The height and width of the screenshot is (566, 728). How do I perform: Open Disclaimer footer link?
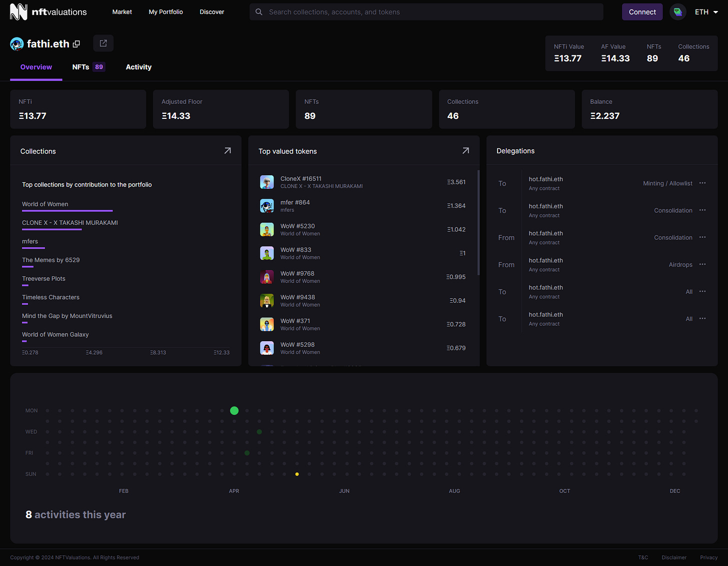(674, 558)
